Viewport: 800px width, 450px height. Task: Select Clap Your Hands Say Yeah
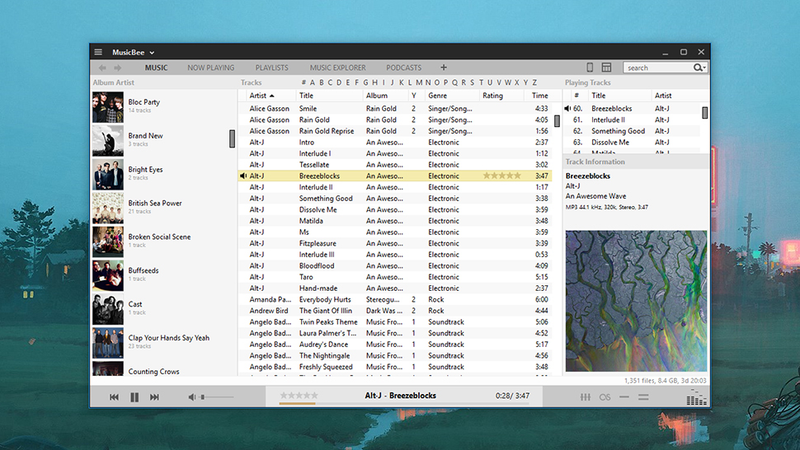(x=162, y=342)
